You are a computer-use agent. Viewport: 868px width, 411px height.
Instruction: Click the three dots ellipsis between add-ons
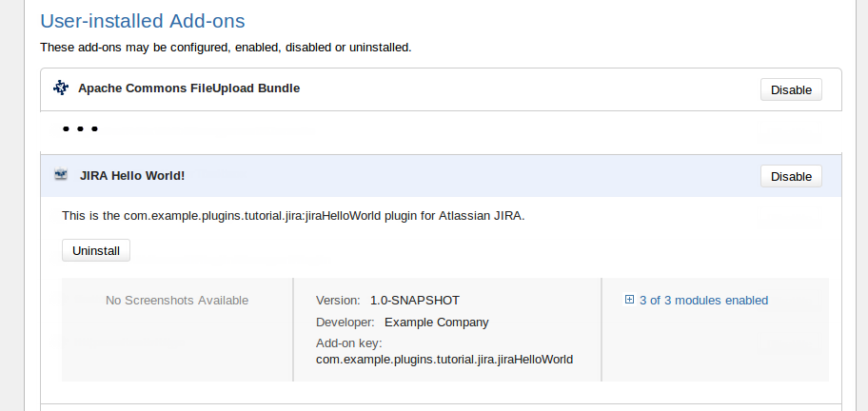point(80,128)
